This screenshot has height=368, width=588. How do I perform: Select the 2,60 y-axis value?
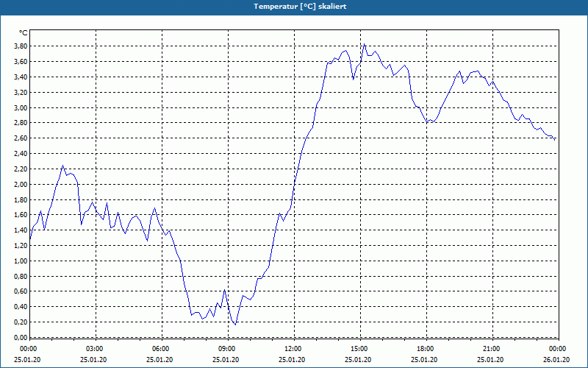click(21, 138)
